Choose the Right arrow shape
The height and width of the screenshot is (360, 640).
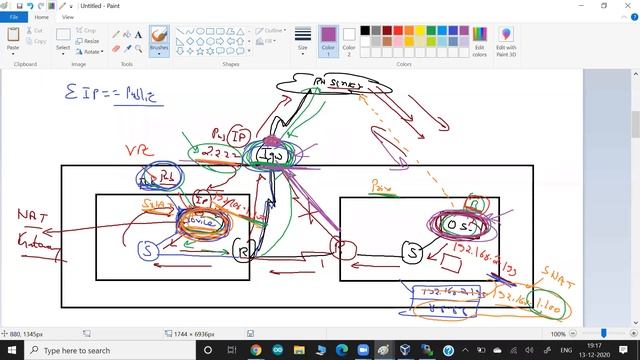pos(220,41)
